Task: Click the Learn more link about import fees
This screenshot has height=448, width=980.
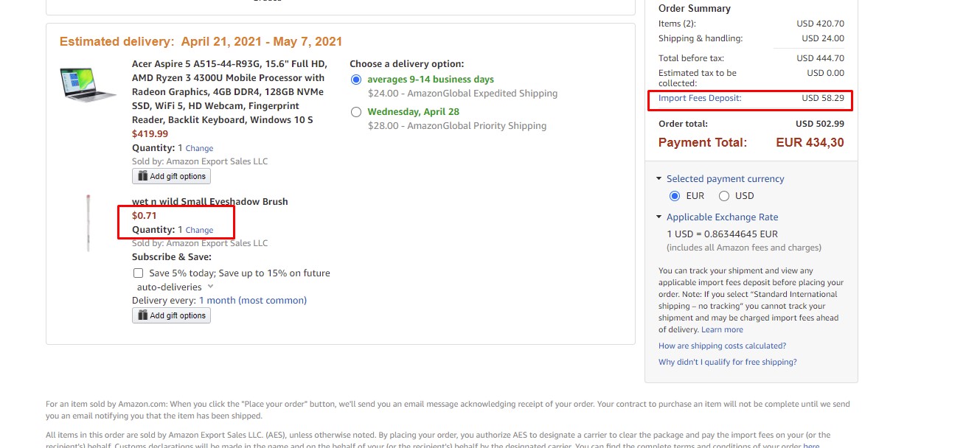Action: click(x=722, y=330)
